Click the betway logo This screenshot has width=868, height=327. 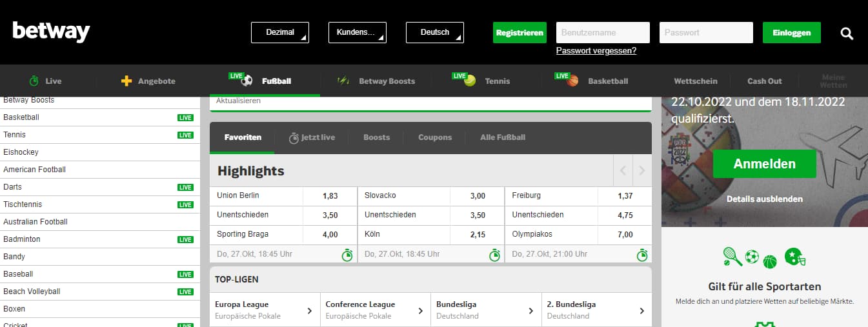point(51,32)
